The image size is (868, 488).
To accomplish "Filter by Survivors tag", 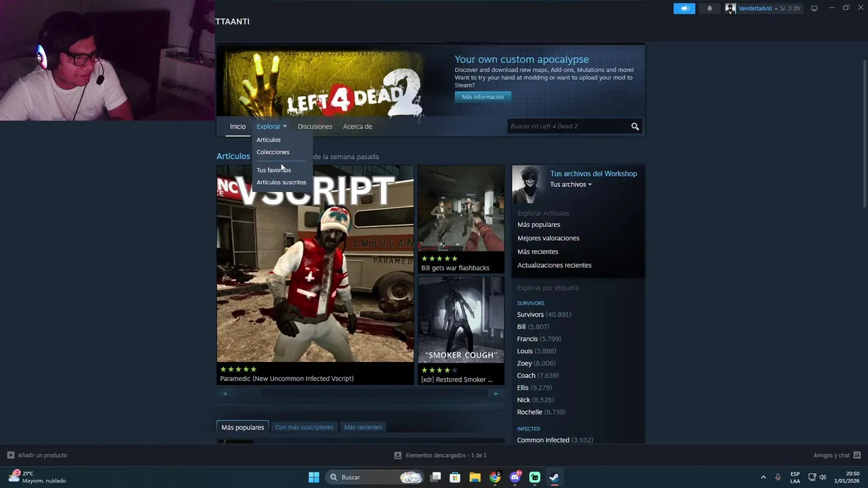I will (x=544, y=314).
